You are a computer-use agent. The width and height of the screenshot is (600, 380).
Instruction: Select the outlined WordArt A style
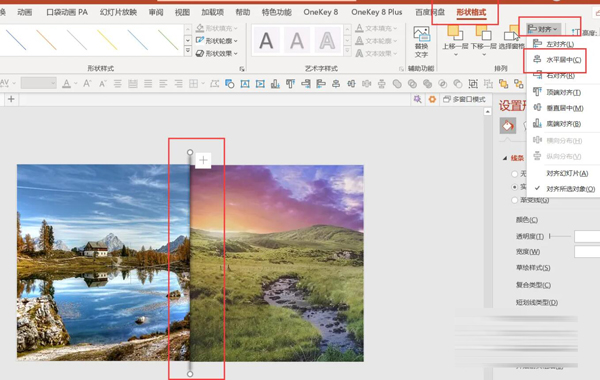tap(327, 40)
